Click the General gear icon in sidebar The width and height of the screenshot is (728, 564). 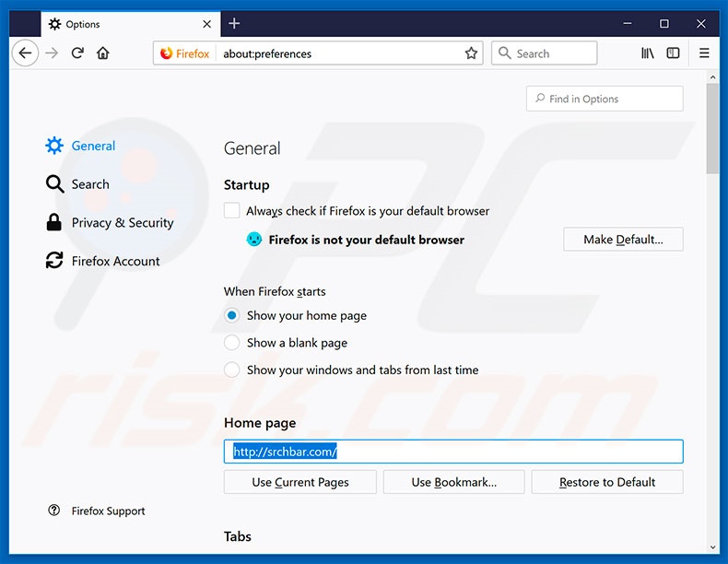click(54, 146)
